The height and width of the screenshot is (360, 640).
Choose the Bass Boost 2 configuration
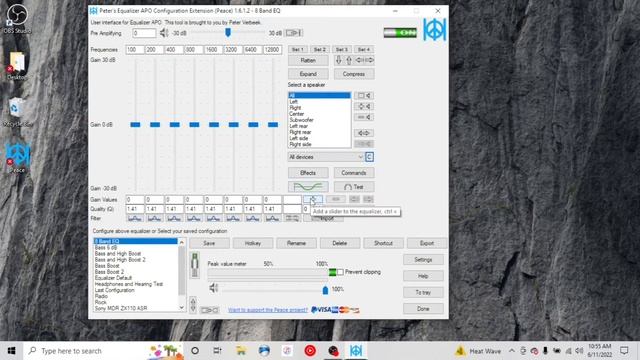tap(109, 272)
